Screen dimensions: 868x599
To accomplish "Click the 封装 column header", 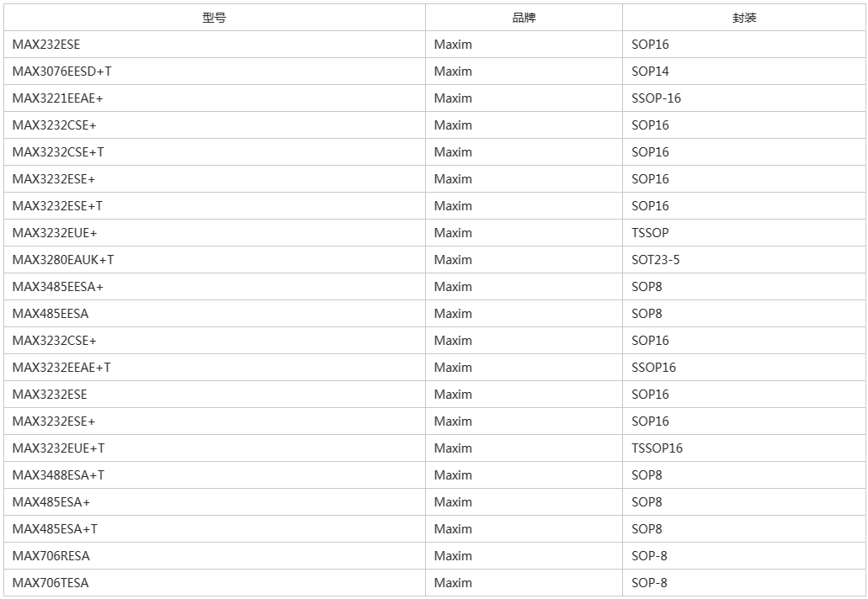I will pos(744,18).
